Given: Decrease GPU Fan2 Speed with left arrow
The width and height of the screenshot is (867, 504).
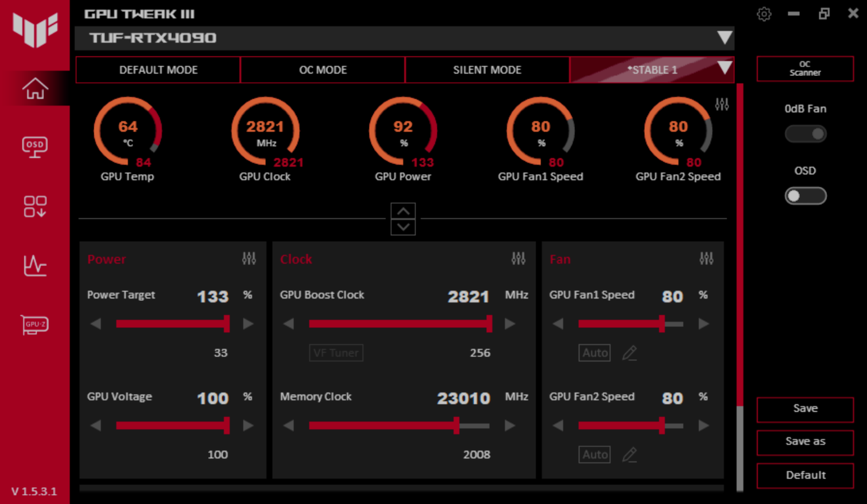Looking at the screenshot, I should (558, 426).
